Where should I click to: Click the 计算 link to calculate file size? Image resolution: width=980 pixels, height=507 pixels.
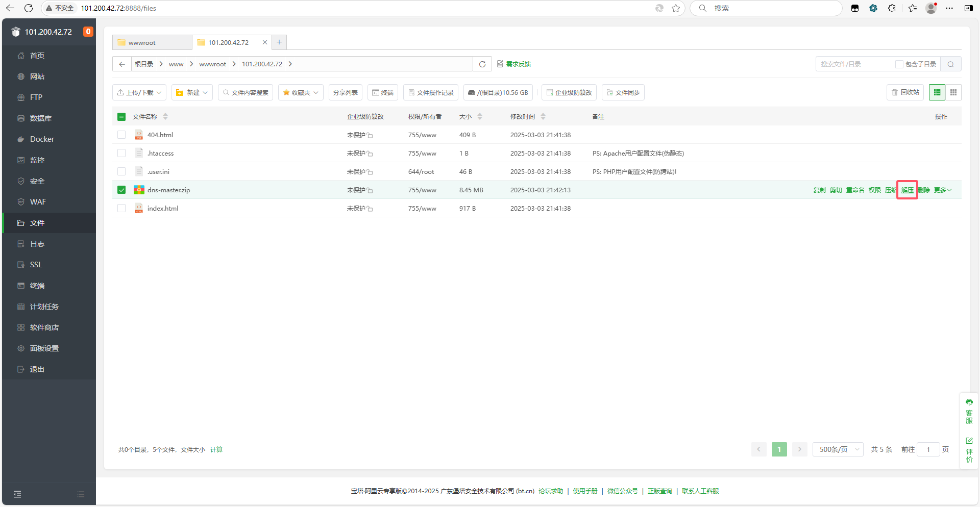tap(216, 449)
